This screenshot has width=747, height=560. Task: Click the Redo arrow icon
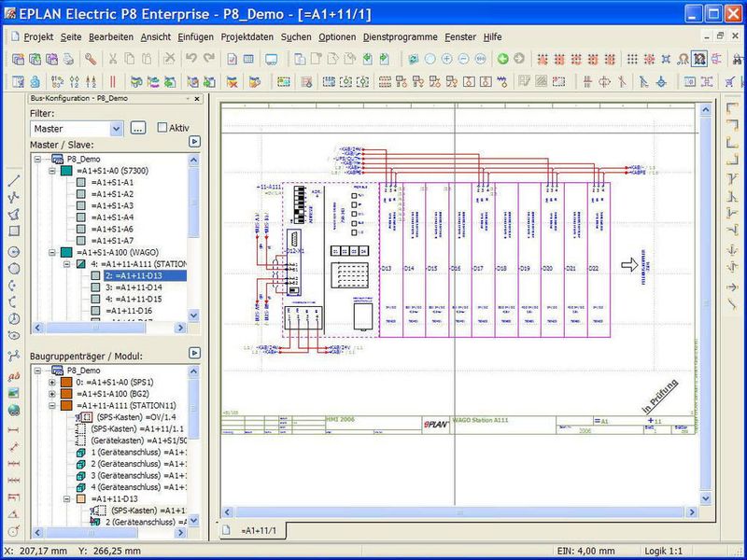(208, 59)
